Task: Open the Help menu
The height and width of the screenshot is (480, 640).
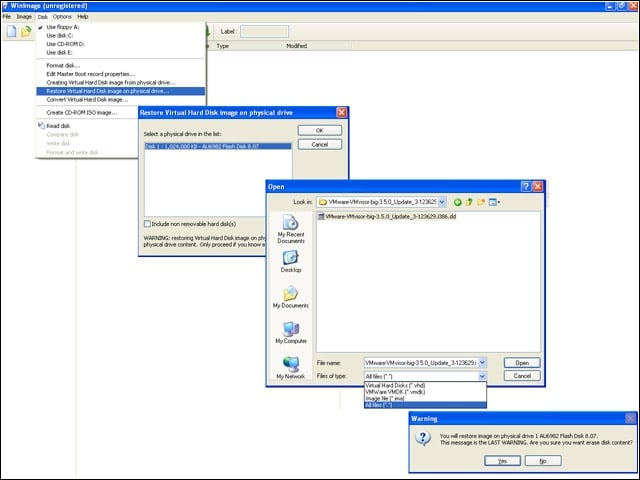Action: tap(82, 17)
